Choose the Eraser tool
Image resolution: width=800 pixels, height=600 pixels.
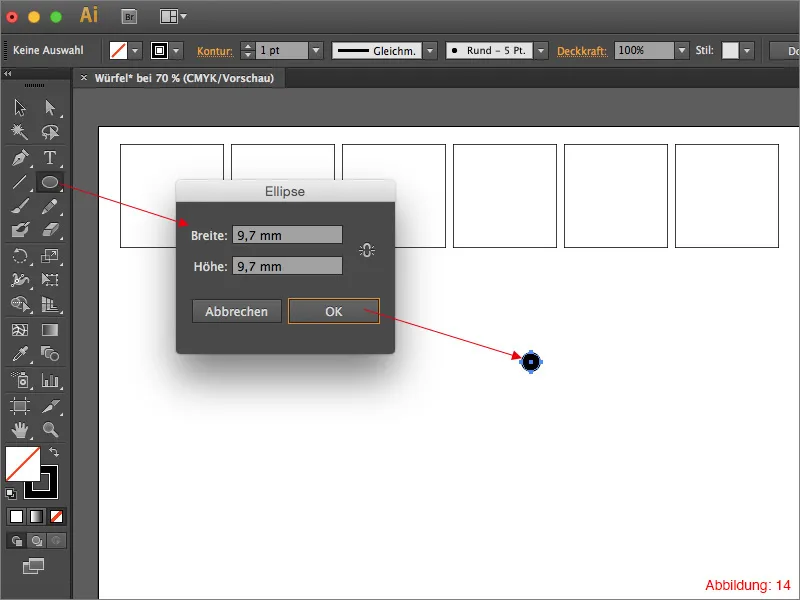pyautogui.click(x=49, y=230)
